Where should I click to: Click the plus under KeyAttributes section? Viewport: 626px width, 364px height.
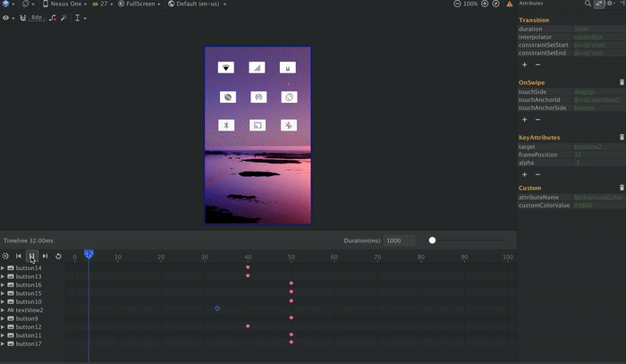click(x=525, y=174)
